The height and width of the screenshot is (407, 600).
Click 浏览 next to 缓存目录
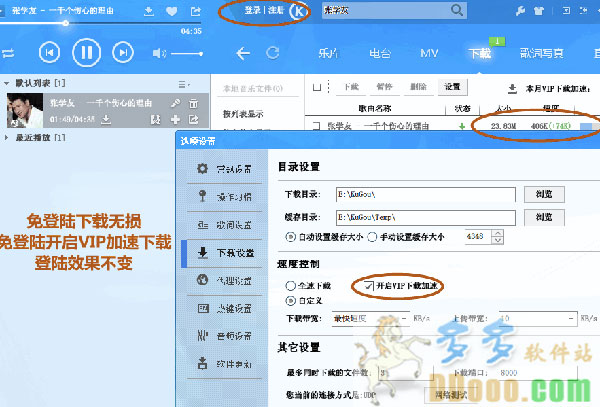tap(544, 217)
